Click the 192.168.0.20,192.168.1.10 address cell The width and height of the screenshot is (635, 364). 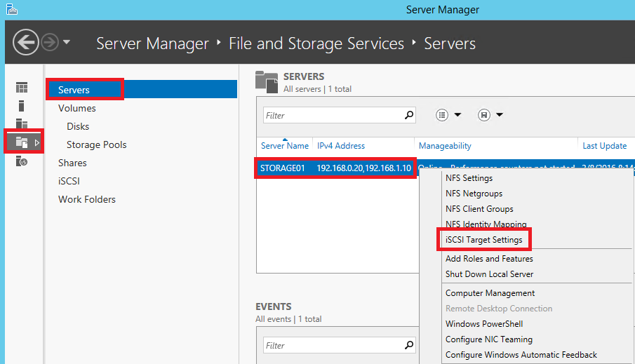[x=363, y=168]
